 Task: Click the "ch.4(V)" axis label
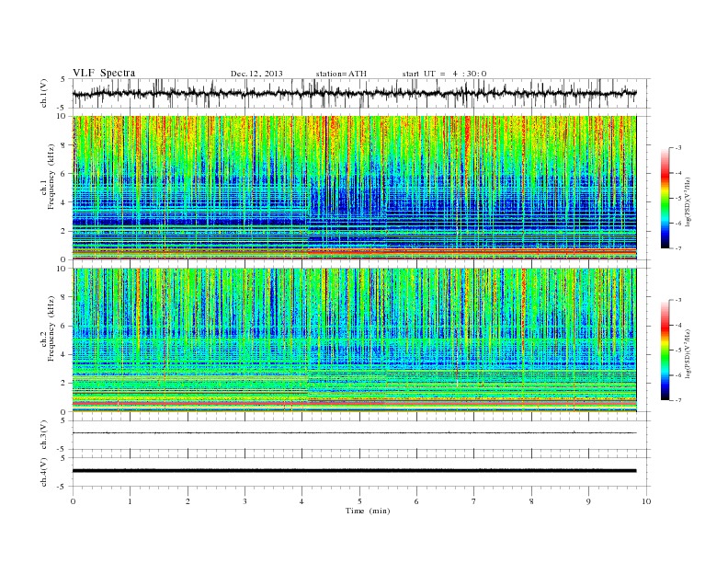click(x=44, y=472)
